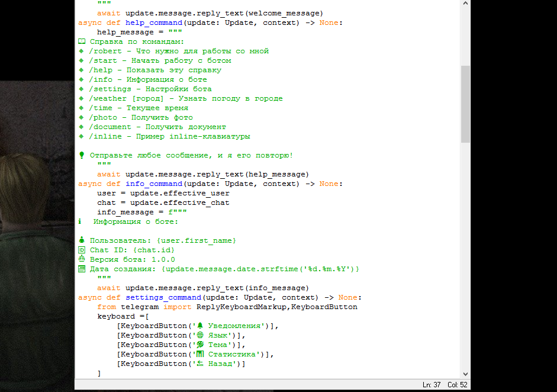Click "update.effective_user" in the user assignment
The width and height of the screenshot is (557, 392).
coord(180,193)
